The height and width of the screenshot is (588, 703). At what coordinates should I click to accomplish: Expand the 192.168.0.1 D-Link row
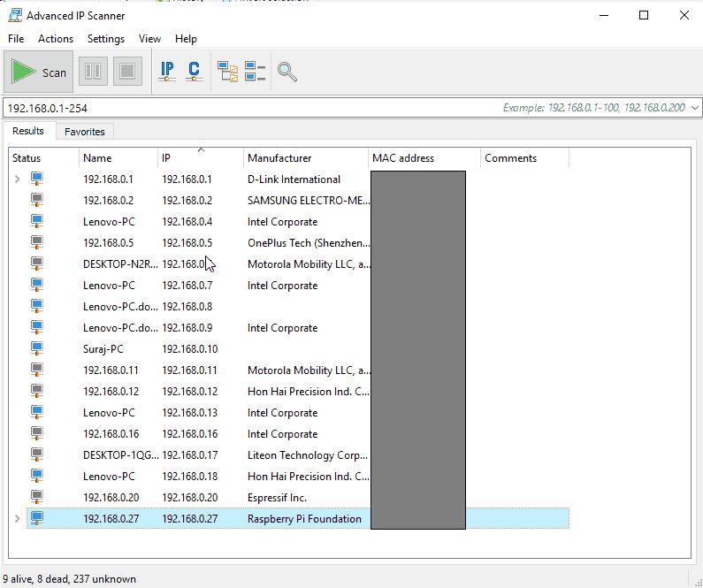[x=17, y=179]
